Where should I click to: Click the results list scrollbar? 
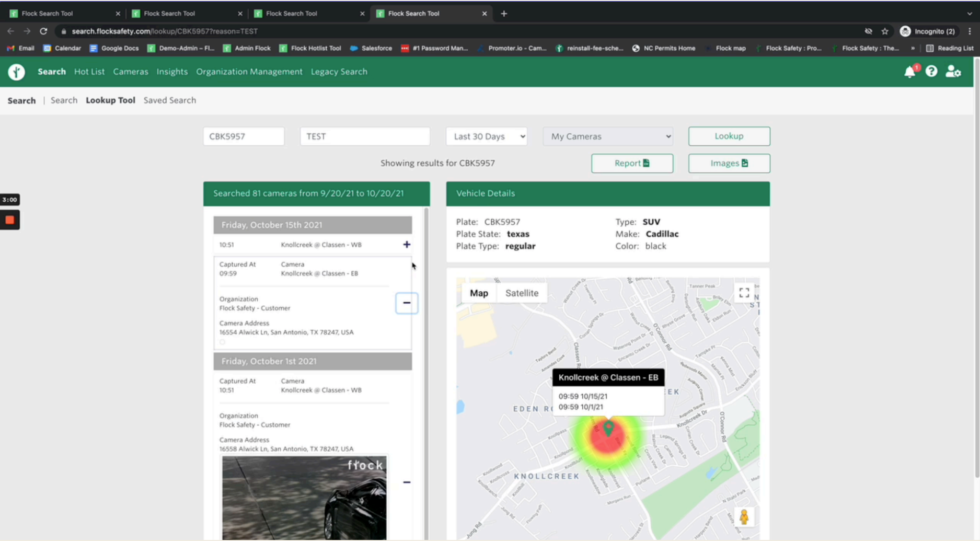[426, 374]
